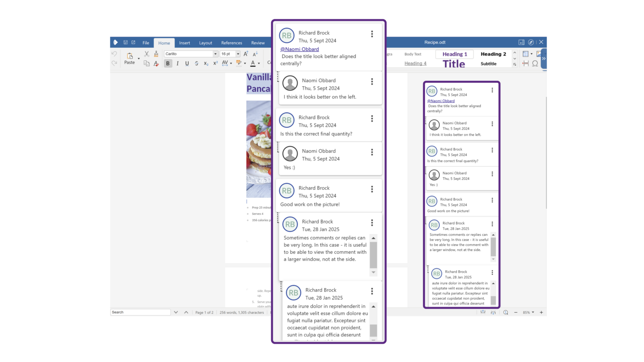Click the Clone Formatting paintbrush icon

(156, 54)
